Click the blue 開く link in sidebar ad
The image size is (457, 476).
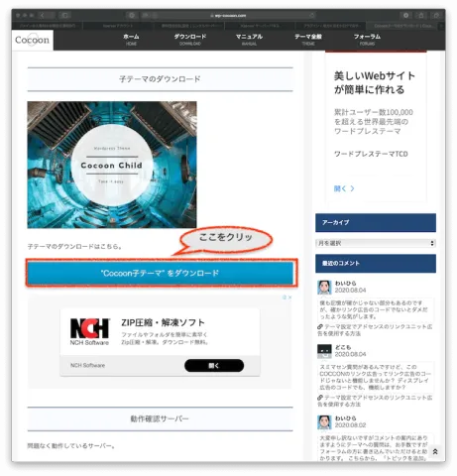pyautogui.click(x=344, y=188)
